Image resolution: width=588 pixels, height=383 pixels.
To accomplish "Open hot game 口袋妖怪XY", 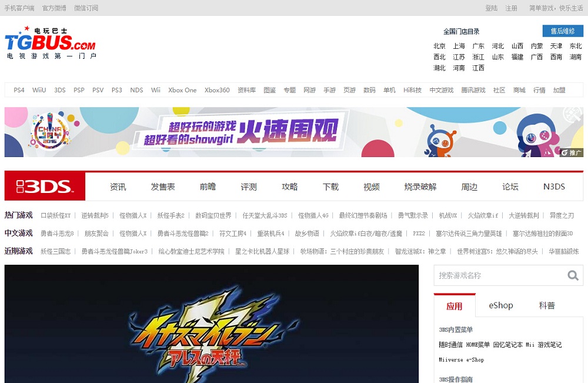I will (x=55, y=215).
